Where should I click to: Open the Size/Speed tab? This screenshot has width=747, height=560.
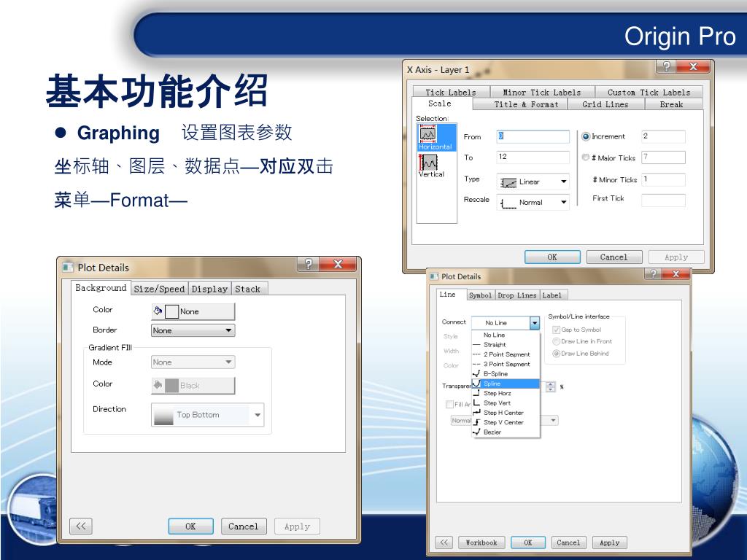(x=159, y=289)
